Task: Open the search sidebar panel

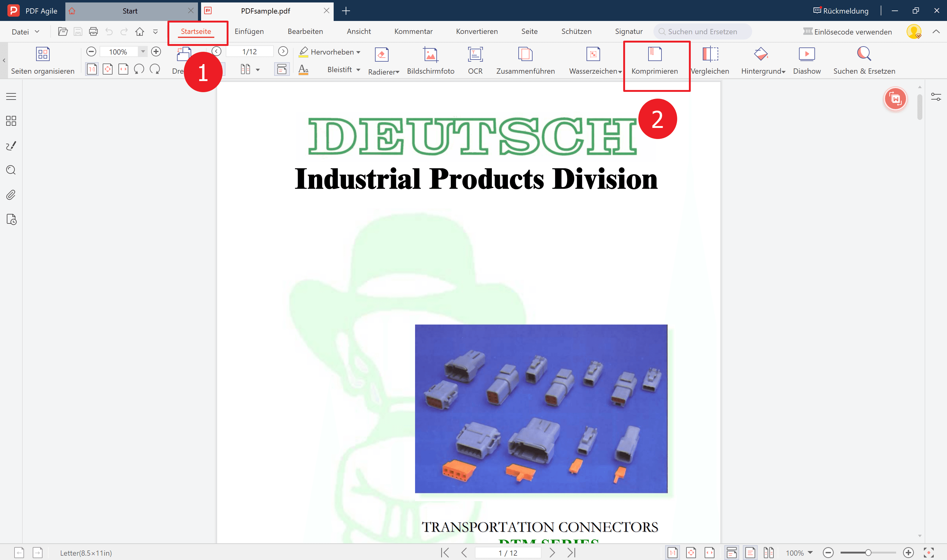Action: point(11,170)
